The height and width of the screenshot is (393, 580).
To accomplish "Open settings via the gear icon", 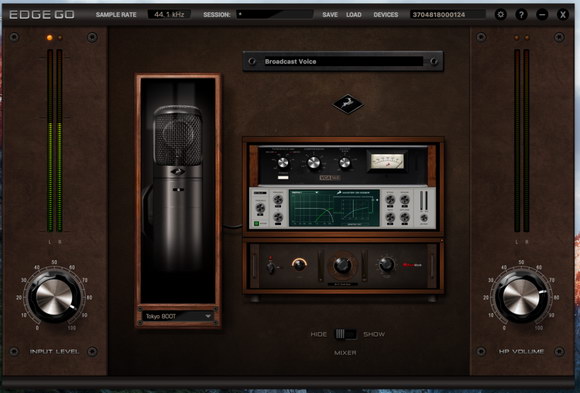I will (x=500, y=15).
